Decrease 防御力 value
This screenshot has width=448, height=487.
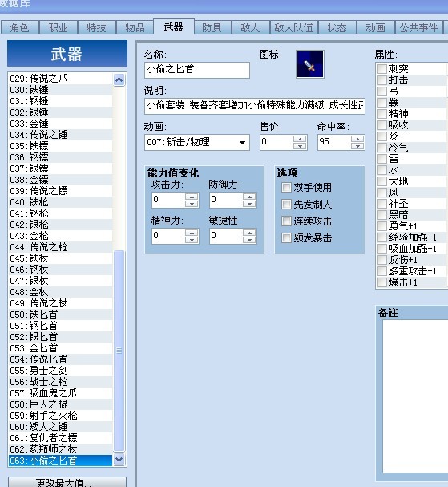(249, 204)
